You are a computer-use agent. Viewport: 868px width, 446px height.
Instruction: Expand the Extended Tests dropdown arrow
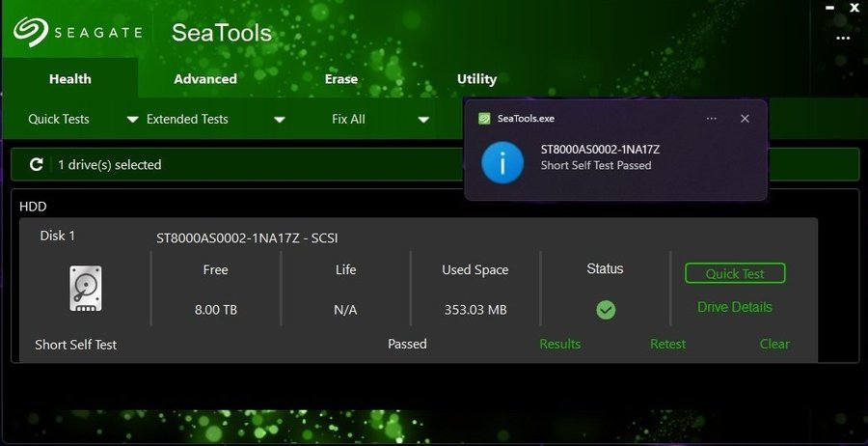[x=280, y=120]
